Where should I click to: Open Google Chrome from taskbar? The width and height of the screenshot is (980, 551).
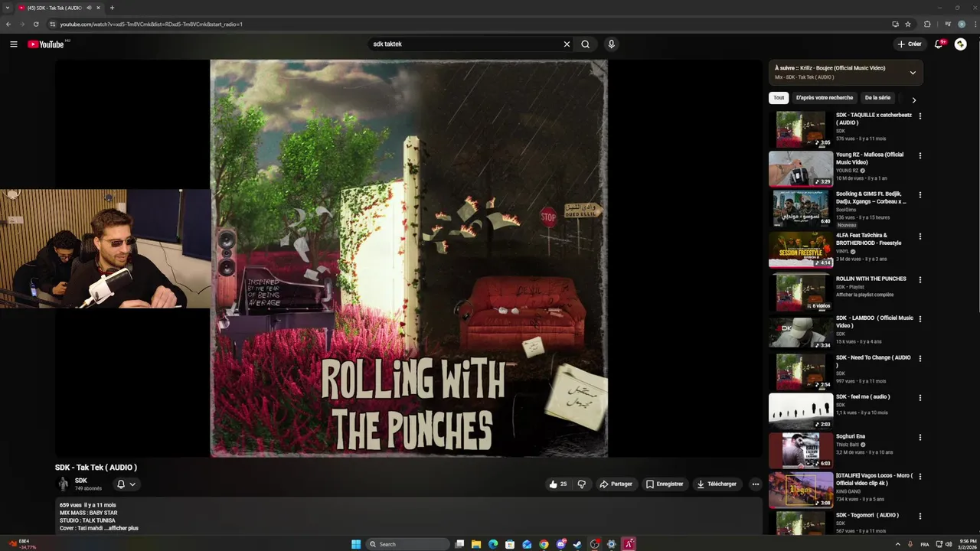544,544
